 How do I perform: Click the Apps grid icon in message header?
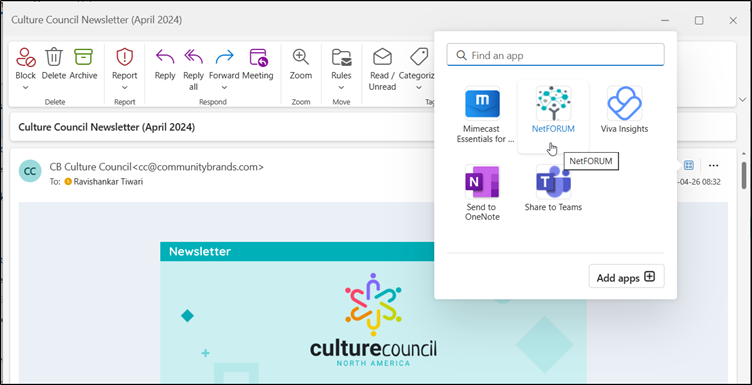pyautogui.click(x=689, y=165)
